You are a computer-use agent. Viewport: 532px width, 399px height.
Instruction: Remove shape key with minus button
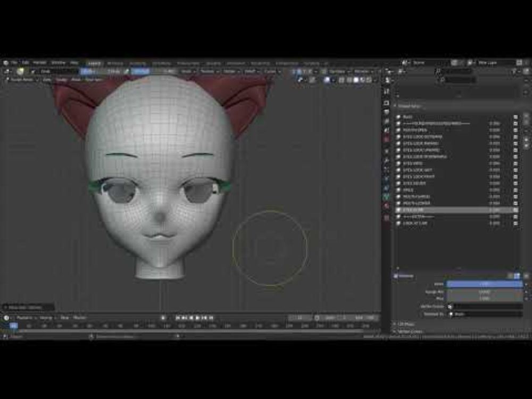click(x=526, y=122)
